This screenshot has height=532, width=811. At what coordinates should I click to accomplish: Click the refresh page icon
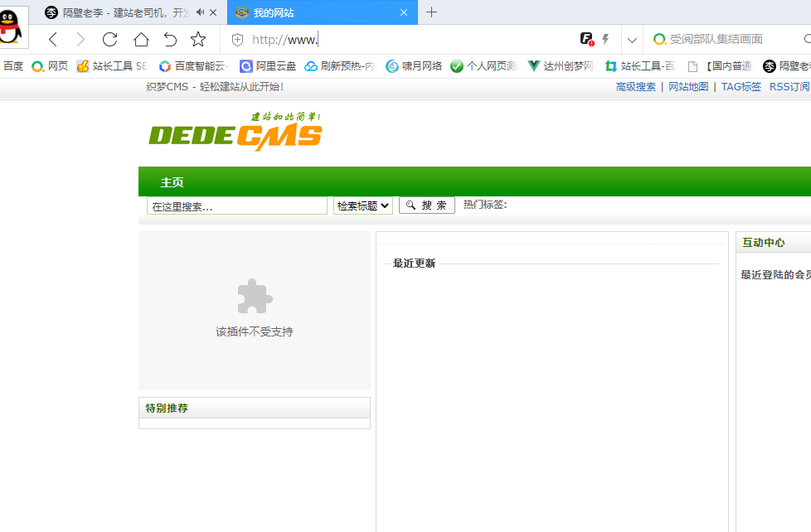tap(109, 39)
